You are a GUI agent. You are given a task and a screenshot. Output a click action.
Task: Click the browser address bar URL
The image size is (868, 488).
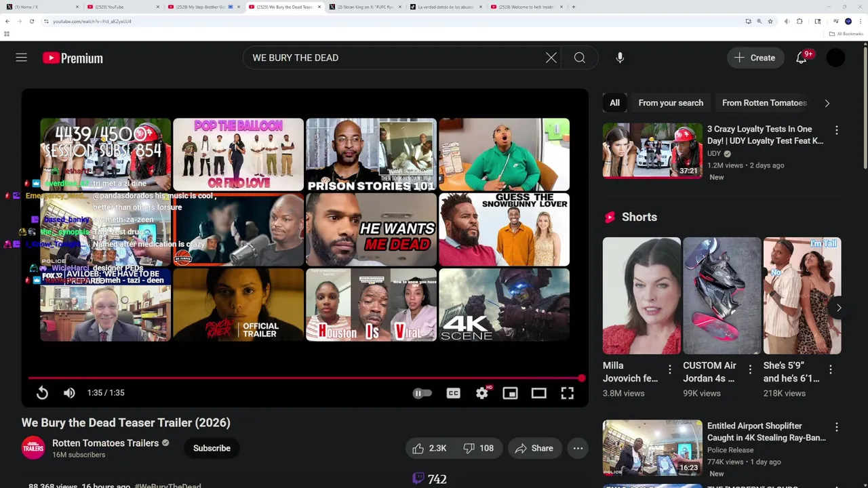click(x=92, y=21)
